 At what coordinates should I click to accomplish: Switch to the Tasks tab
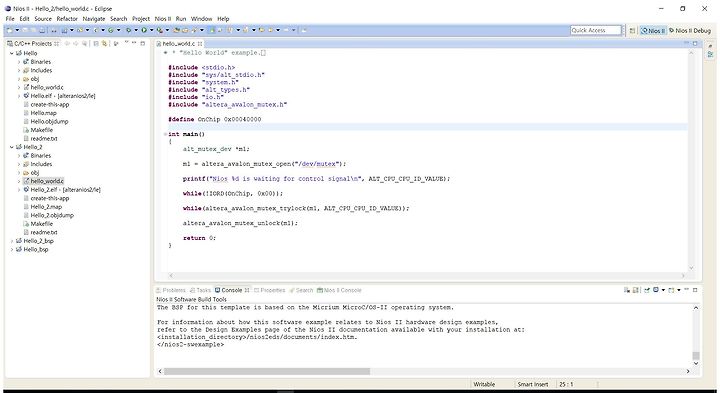click(200, 290)
